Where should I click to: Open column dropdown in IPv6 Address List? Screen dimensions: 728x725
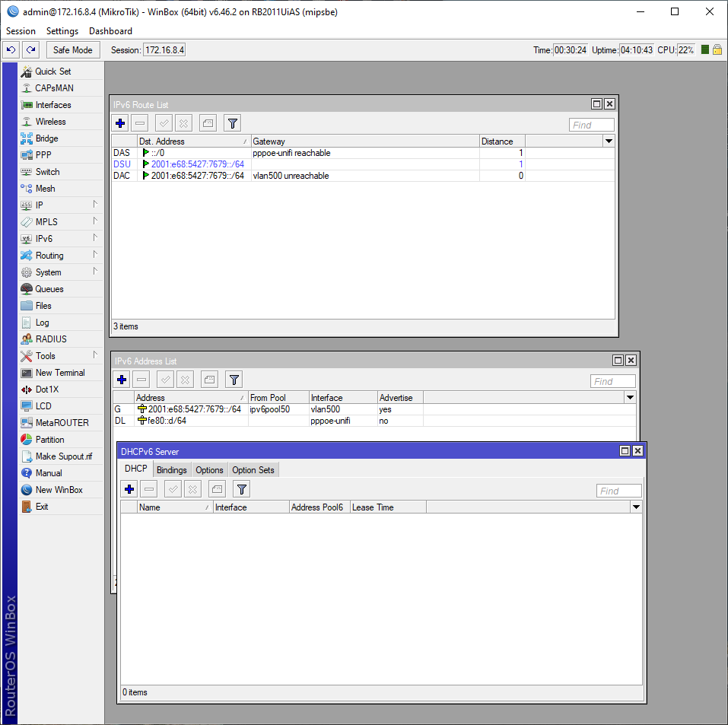coord(630,398)
